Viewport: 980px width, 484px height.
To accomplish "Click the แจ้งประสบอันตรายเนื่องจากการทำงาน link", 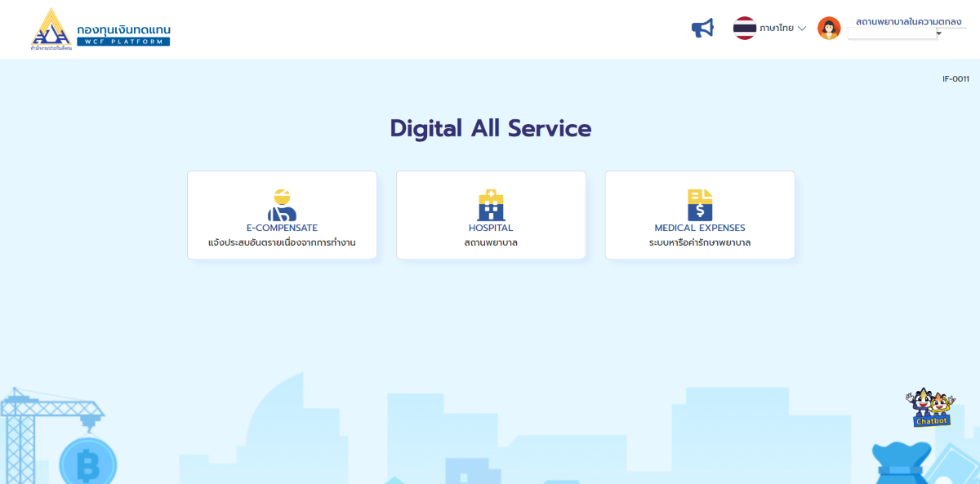I will pos(282,242).
